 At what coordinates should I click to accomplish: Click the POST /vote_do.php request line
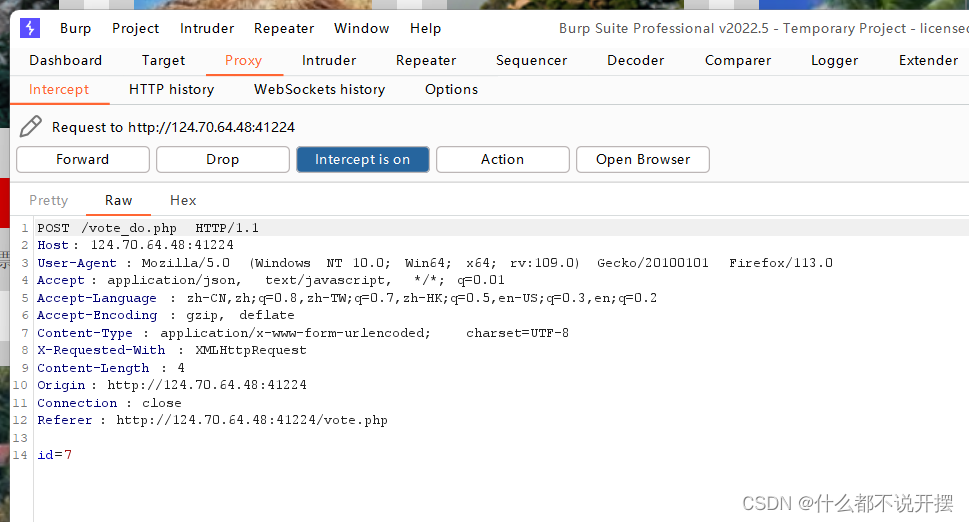tap(148, 228)
